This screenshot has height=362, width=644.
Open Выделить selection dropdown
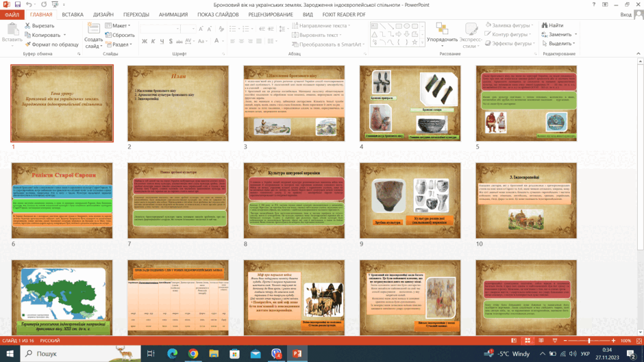(558, 44)
